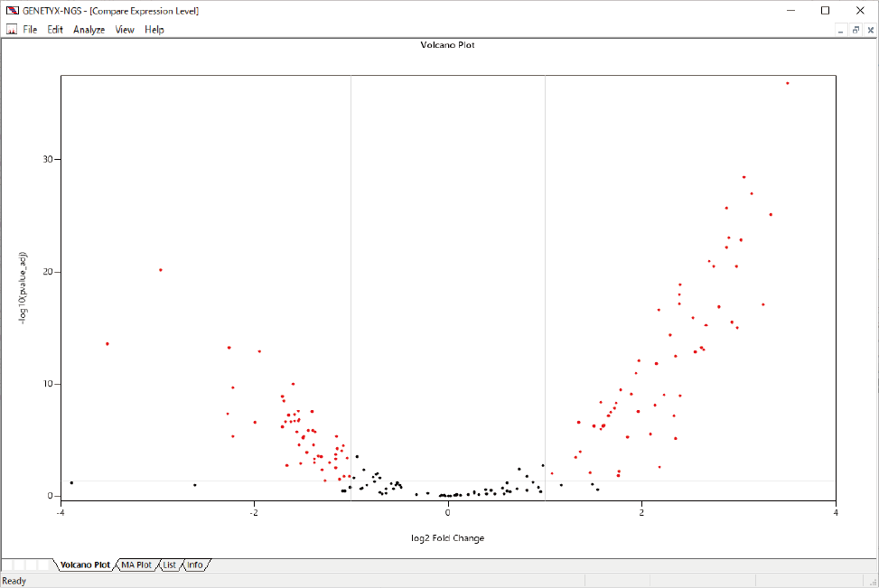Click the GENETYX-NGS app icon in title bar
The height and width of the screenshot is (588, 879).
click(x=12, y=11)
